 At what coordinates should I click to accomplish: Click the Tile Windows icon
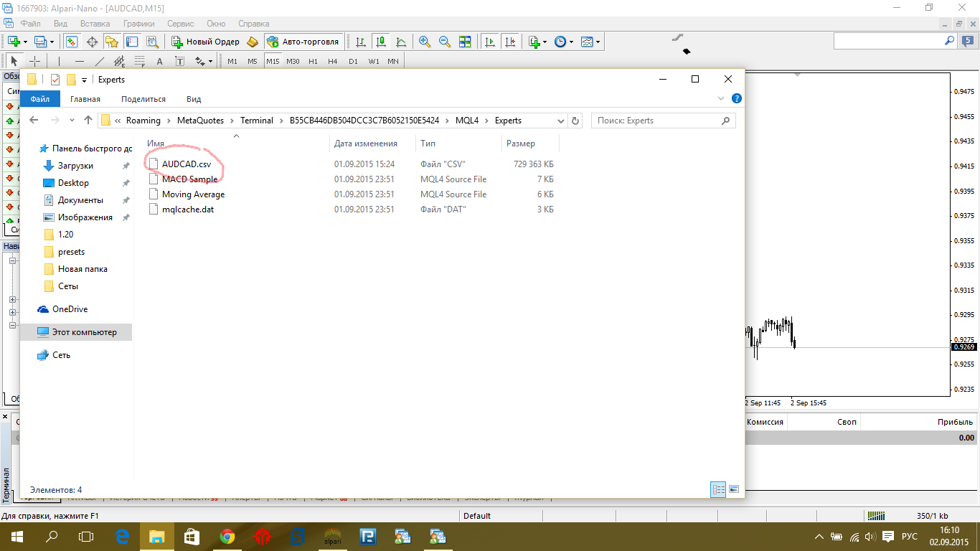click(x=465, y=42)
